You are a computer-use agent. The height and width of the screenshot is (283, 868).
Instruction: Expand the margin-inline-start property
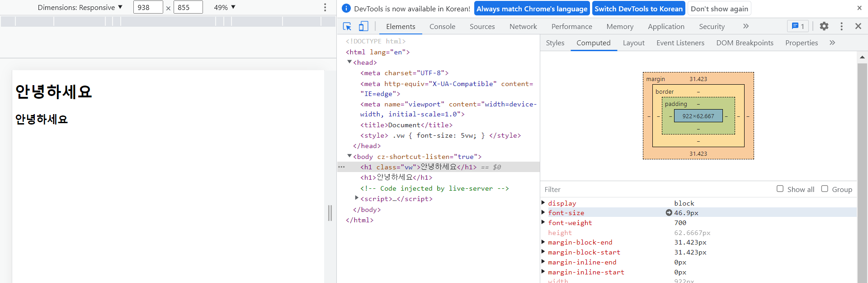point(543,271)
